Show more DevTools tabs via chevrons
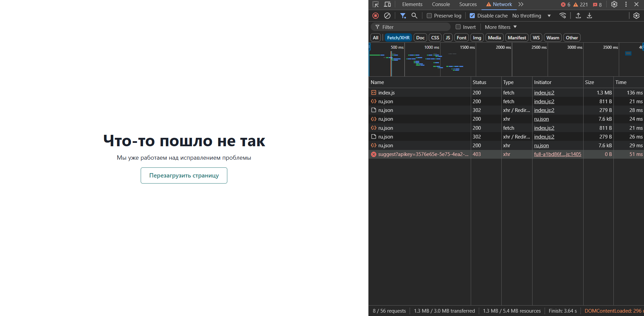The width and height of the screenshot is (644, 316). tap(521, 4)
